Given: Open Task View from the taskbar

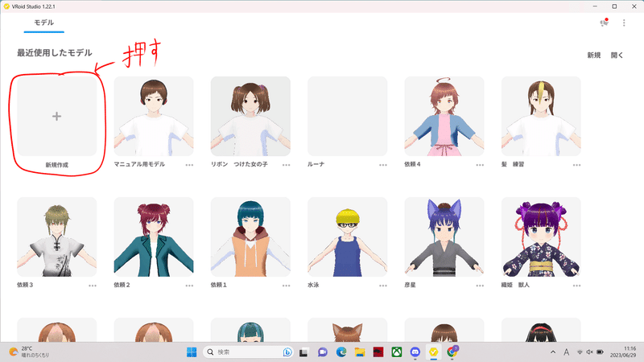Looking at the screenshot, I should point(303,352).
